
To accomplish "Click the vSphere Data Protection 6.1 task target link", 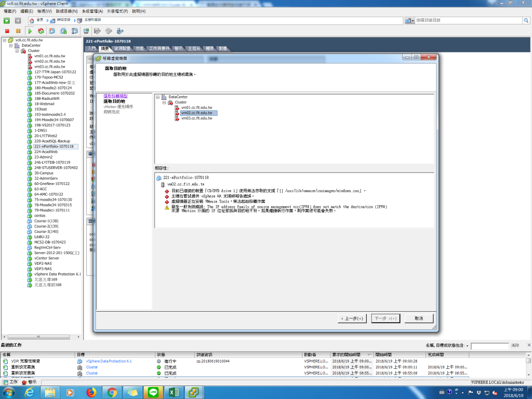I will click(109, 362).
